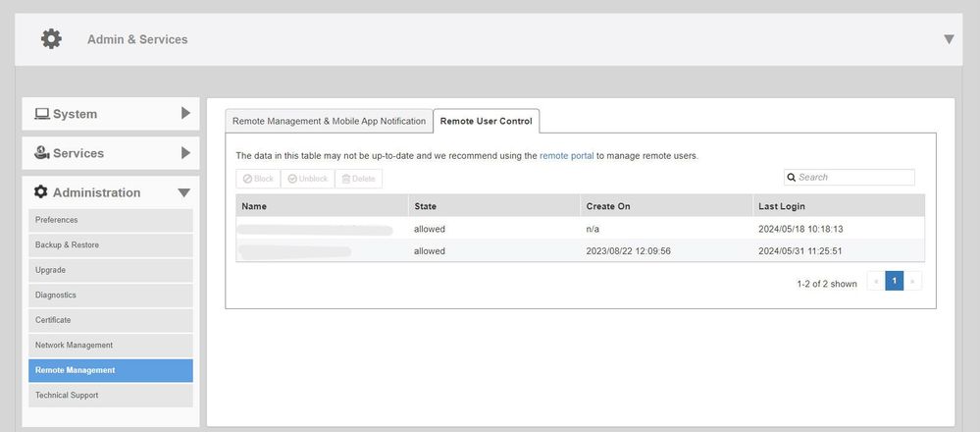
Task: Click the Administration gear icon
Action: click(x=41, y=192)
